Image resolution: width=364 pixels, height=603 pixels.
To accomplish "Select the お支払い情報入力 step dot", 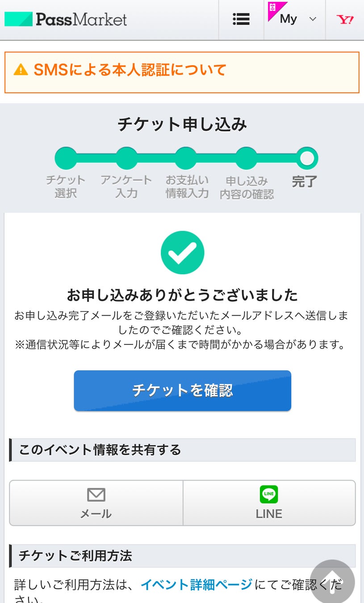I will tap(186, 158).
